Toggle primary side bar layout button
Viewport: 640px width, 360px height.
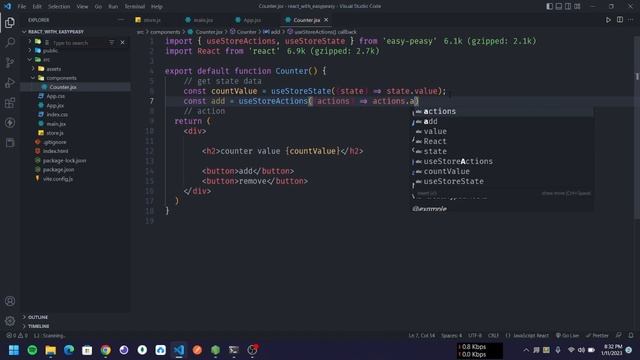point(549,6)
